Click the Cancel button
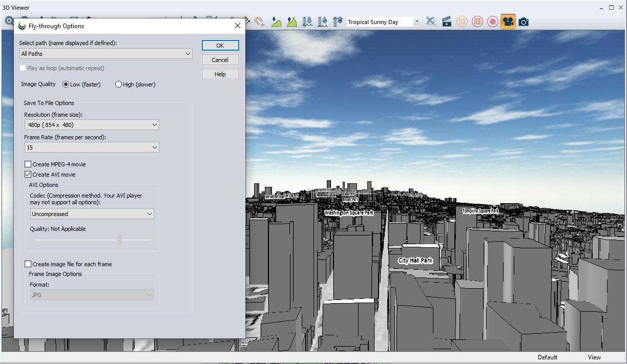627x364 pixels. (x=220, y=60)
